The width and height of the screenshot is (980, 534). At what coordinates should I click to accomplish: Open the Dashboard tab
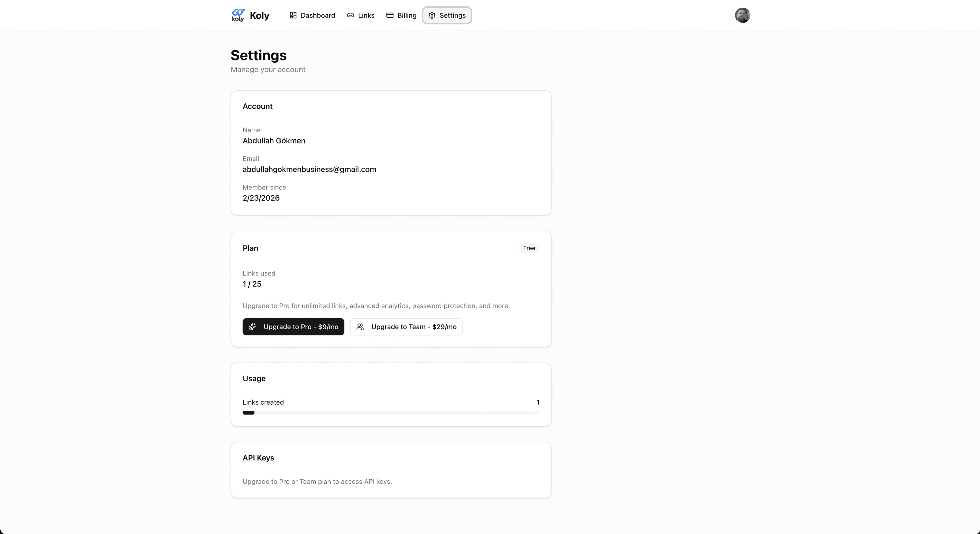pyautogui.click(x=317, y=15)
